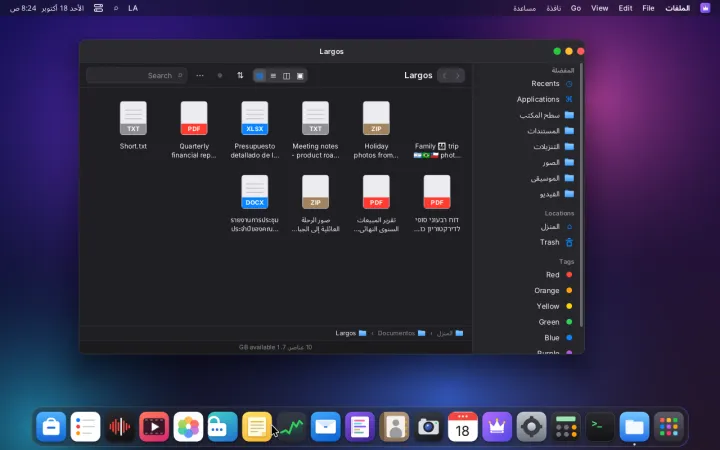
Task: Open the نافذة menu
Action: [x=553, y=8]
